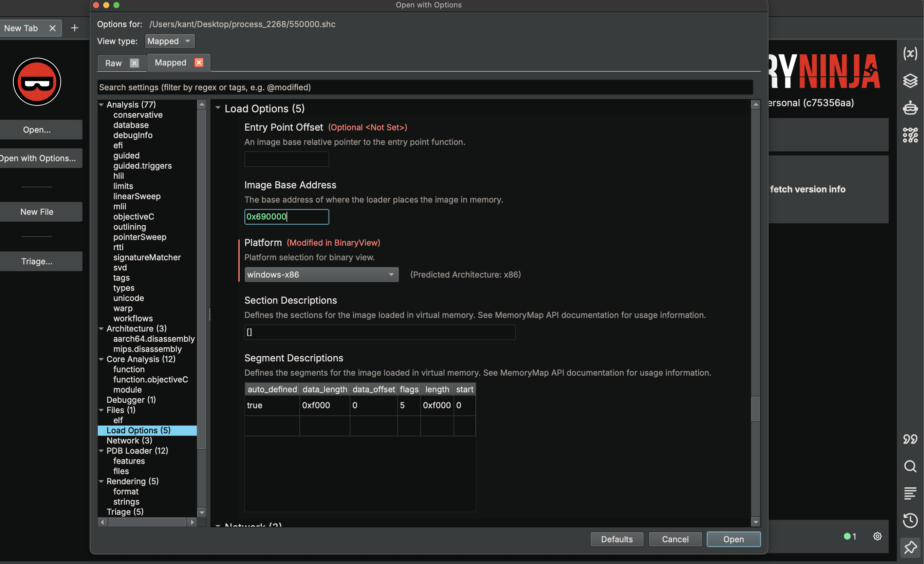Collapse the Analysis tree group
The height and width of the screenshot is (564, 924).
pos(101,105)
